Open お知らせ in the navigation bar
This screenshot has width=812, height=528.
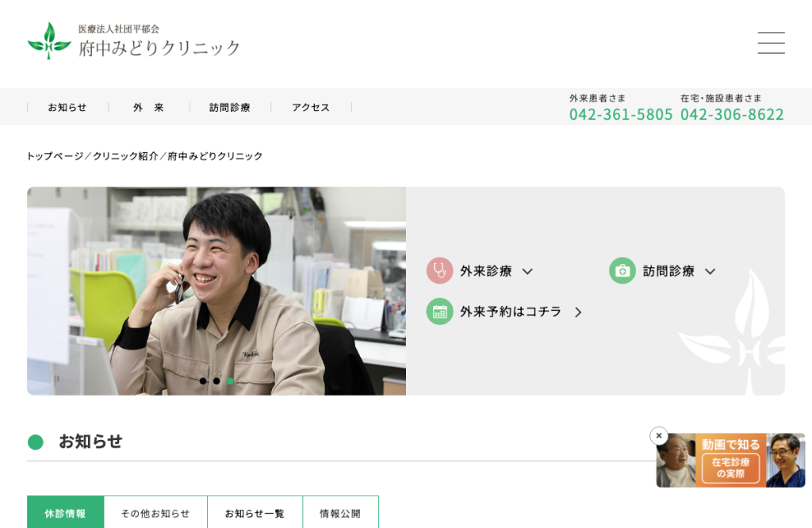tap(67, 107)
